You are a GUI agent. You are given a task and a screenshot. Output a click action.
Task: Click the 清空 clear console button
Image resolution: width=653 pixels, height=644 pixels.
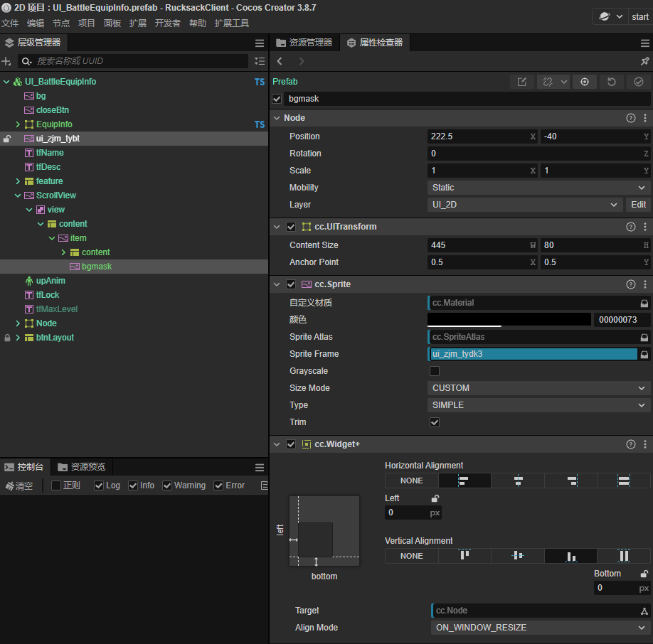(19, 486)
